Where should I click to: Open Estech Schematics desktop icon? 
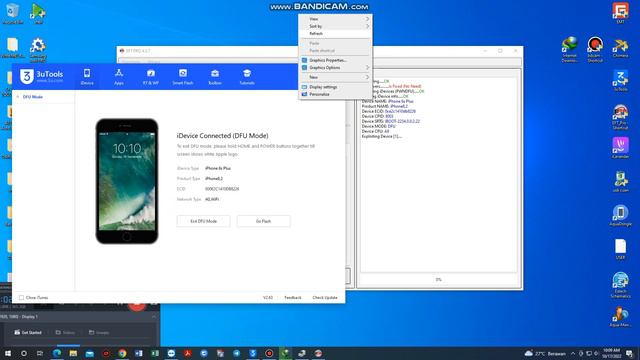620,285
